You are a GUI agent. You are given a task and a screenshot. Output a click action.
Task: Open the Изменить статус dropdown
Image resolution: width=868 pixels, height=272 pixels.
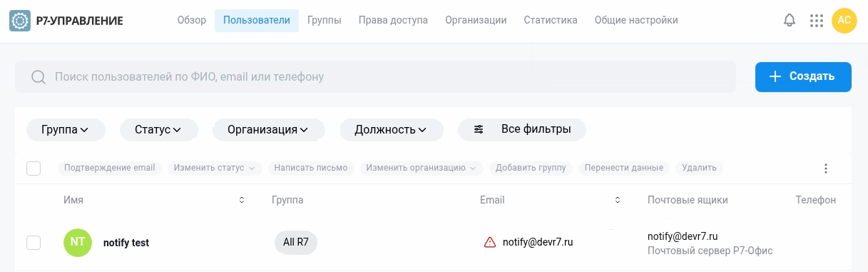[215, 168]
